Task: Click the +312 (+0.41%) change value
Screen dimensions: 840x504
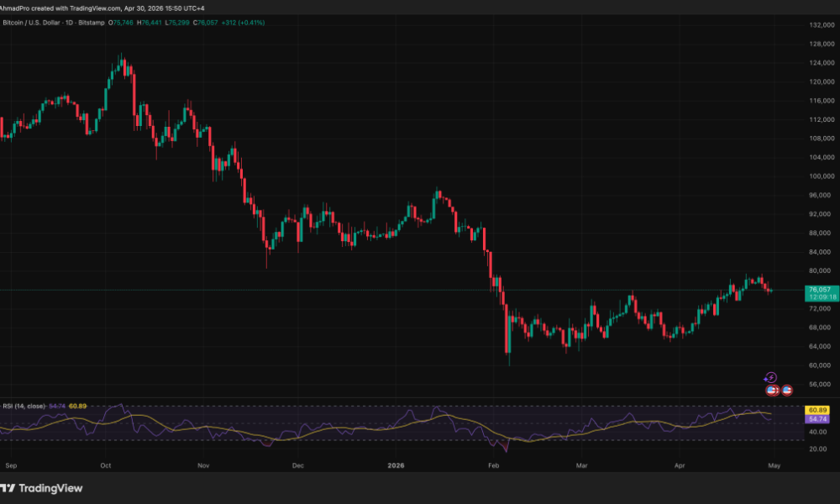Action: pyautogui.click(x=243, y=23)
